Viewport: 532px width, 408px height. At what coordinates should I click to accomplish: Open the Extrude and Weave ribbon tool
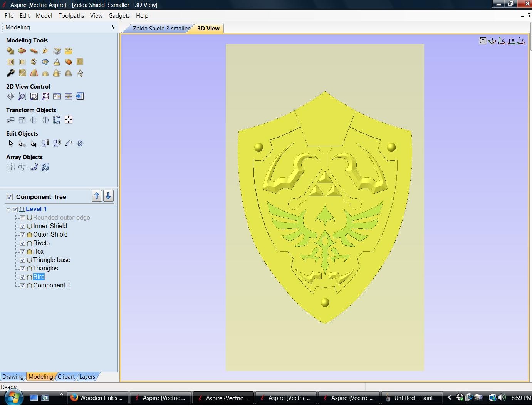coord(34,51)
